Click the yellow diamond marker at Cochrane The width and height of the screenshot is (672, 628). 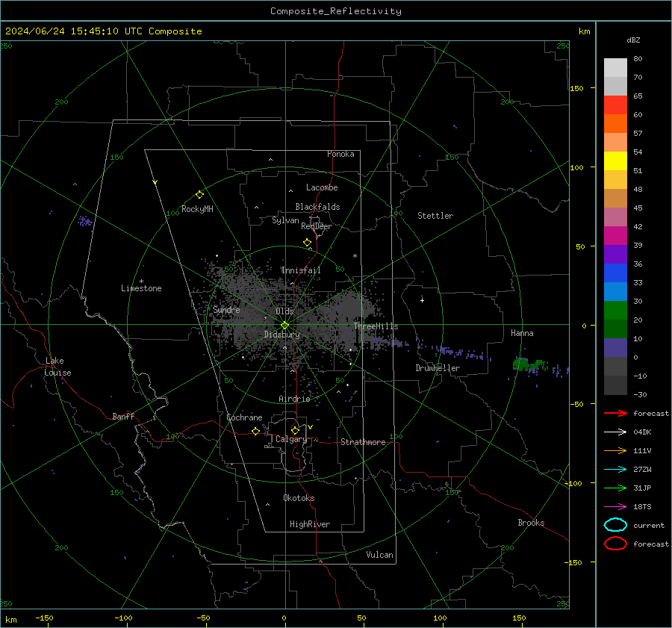point(255,431)
